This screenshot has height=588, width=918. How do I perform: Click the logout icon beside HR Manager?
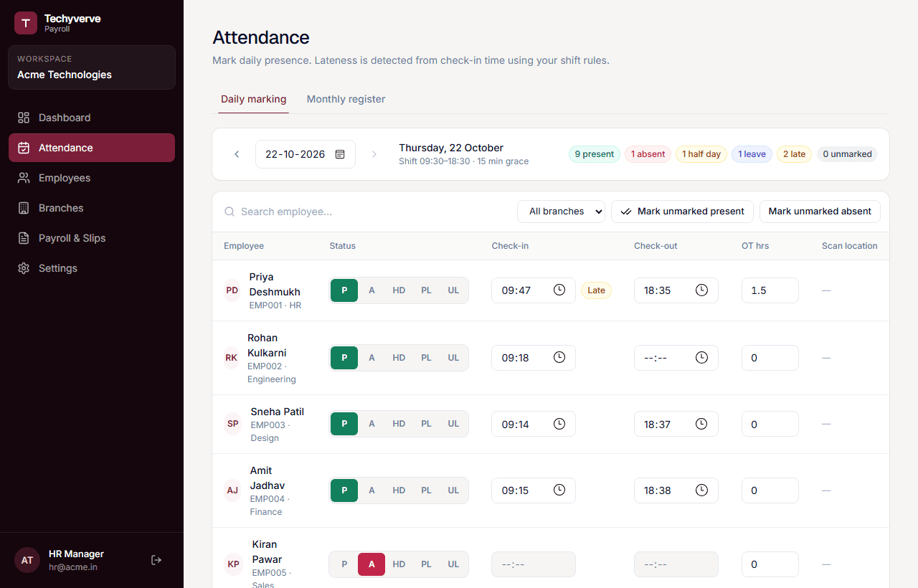[156, 560]
